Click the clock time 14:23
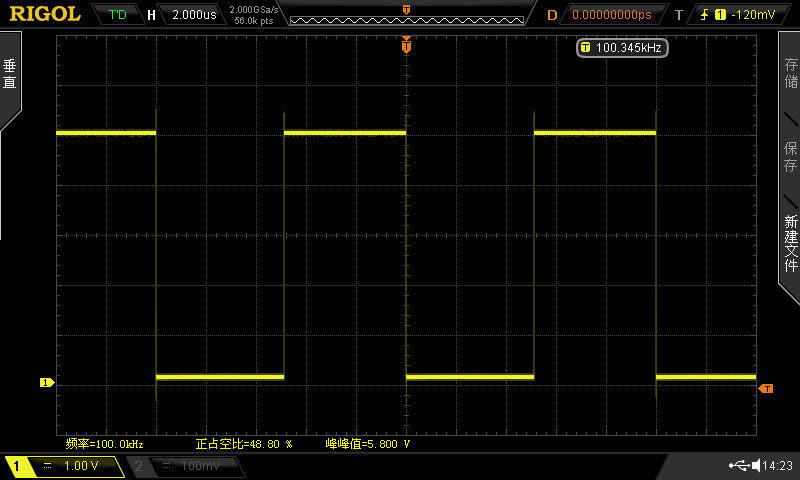Screen dimensions: 800x480 point(778,465)
